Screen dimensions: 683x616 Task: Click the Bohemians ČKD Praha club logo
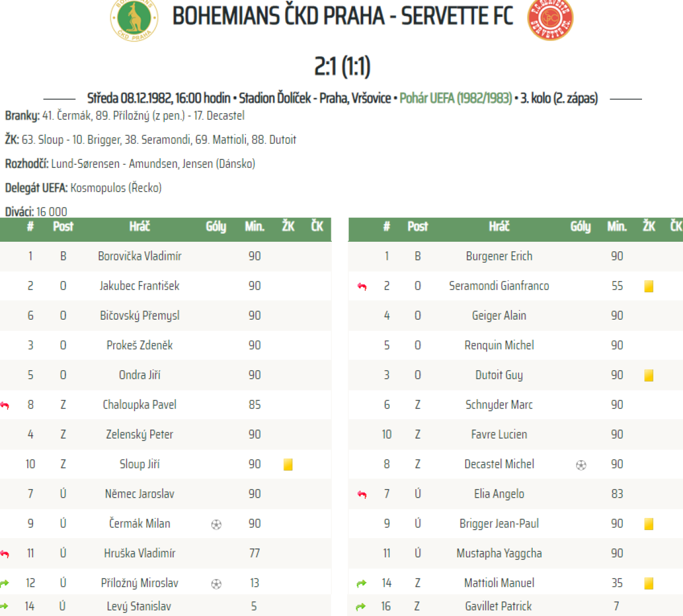(134, 20)
